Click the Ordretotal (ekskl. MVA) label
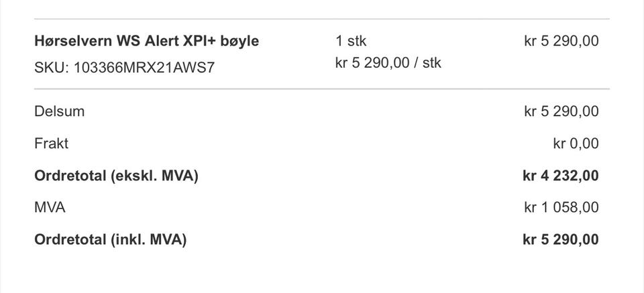 tap(116, 176)
